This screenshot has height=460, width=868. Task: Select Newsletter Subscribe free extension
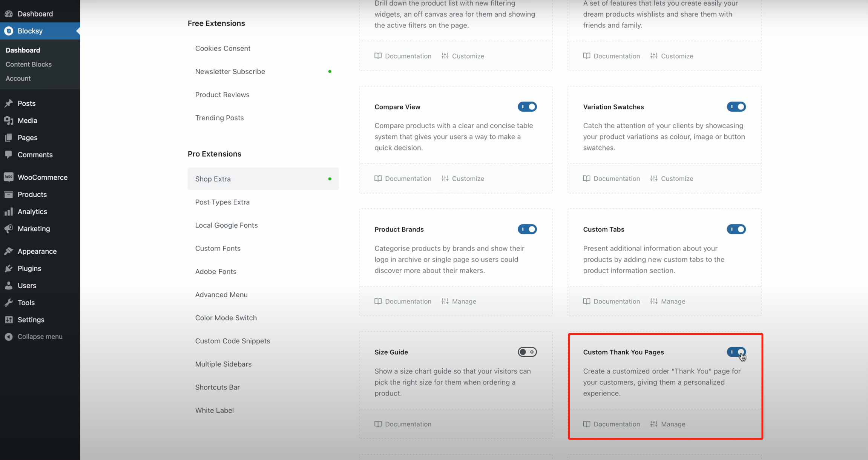tap(230, 71)
